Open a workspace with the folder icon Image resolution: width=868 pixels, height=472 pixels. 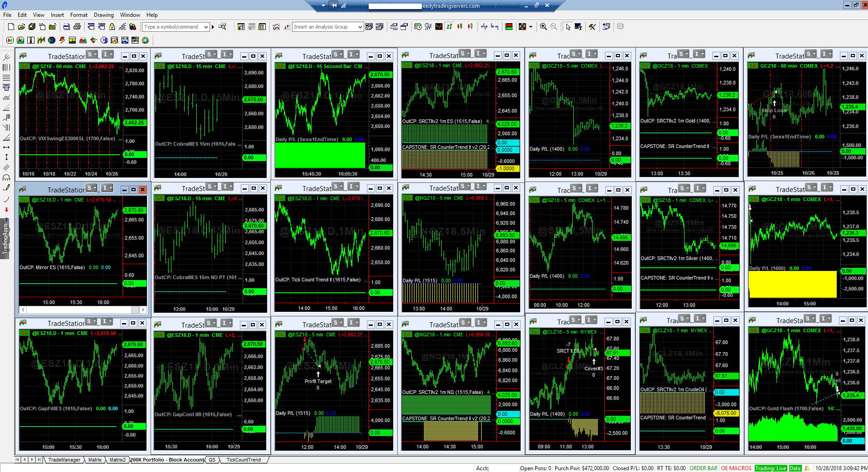pyautogui.click(x=21, y=27)
